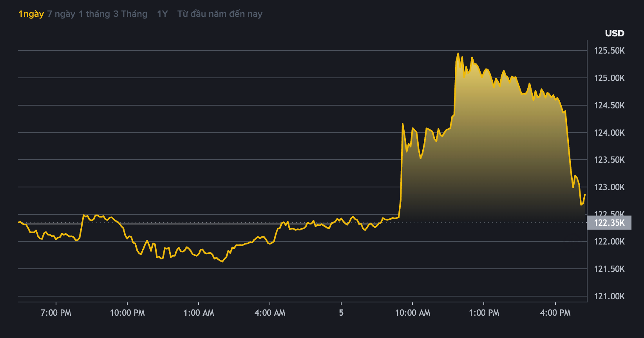Select the 10:00 AM time axis label

pyautogui.click(x=412, y=313)
